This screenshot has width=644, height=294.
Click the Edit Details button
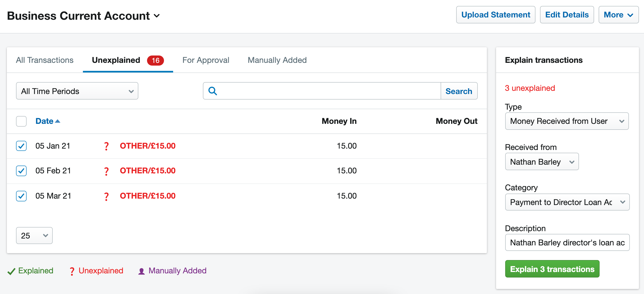pos(567,15)
